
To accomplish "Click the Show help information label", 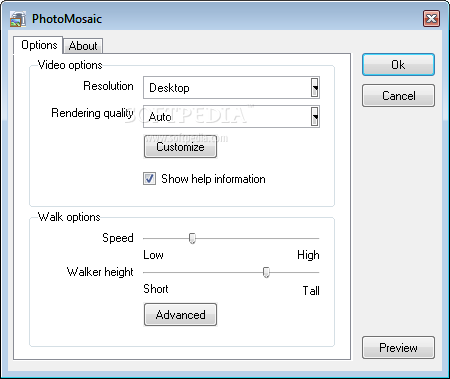I will [x=213, y=179].
